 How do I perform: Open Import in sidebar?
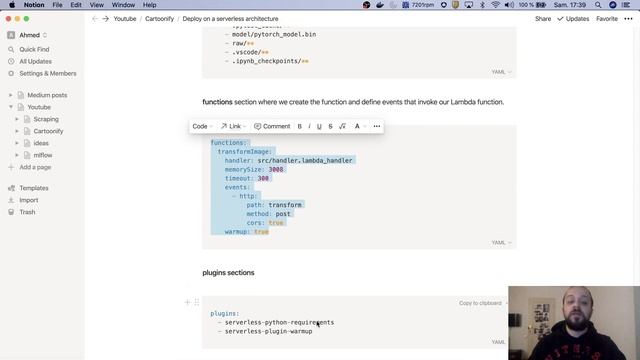click(29, 200)
